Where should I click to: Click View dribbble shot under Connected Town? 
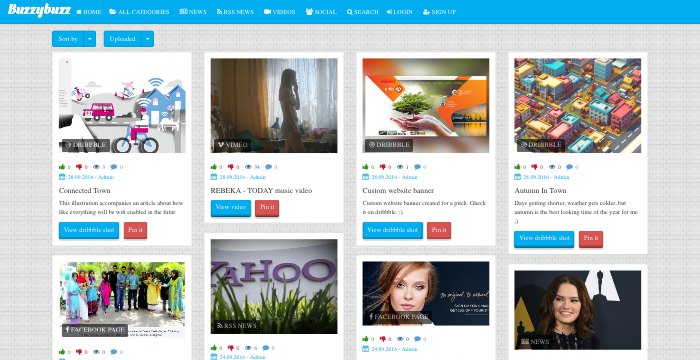[89, 230]
